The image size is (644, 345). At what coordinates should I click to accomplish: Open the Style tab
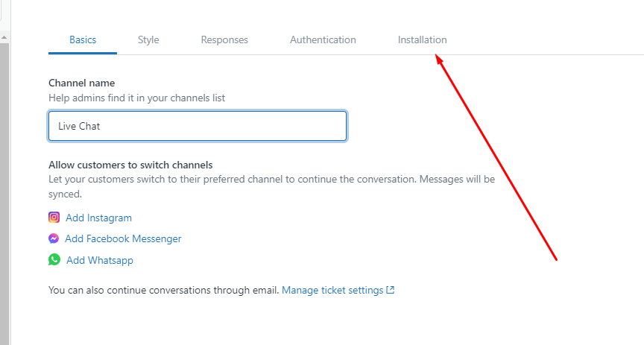[x=148, y=40]
